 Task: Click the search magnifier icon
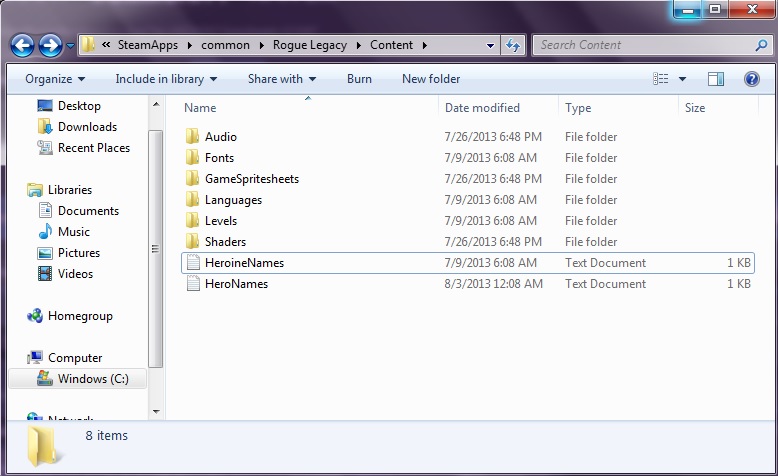pyautogui.click(x=761, y=46)
